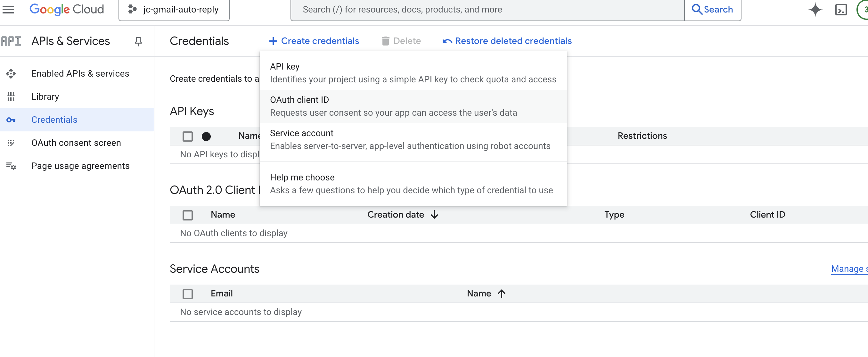Open the hamburger navigation menu
868x357 pixels.
pyautogui.click(x=8, y=9)
